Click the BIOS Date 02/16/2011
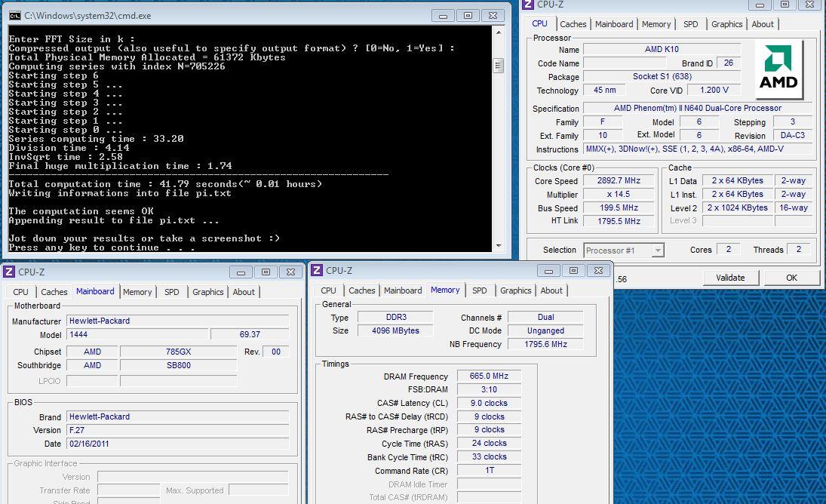Image resolution: width=826 pixels, height=504 pixels. [177, 444]
